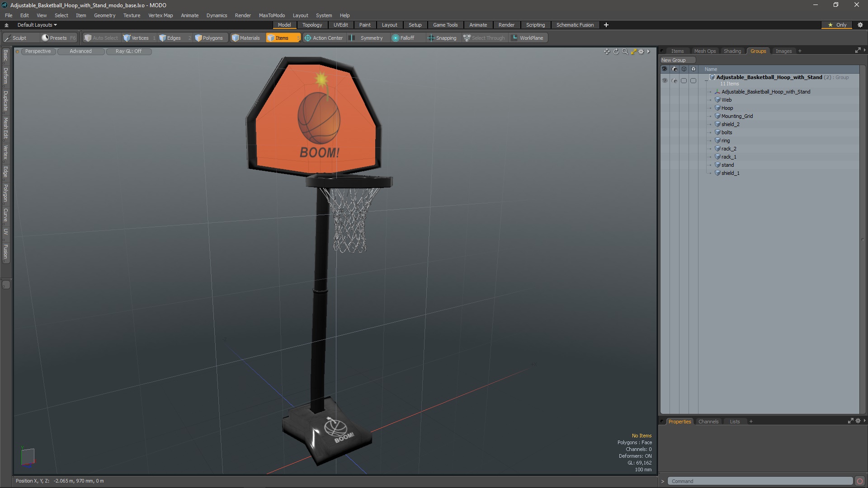This screenshot has width=868, height=488.
Task: Click the Ray GL: Off button
Action: tap(128, 52)
